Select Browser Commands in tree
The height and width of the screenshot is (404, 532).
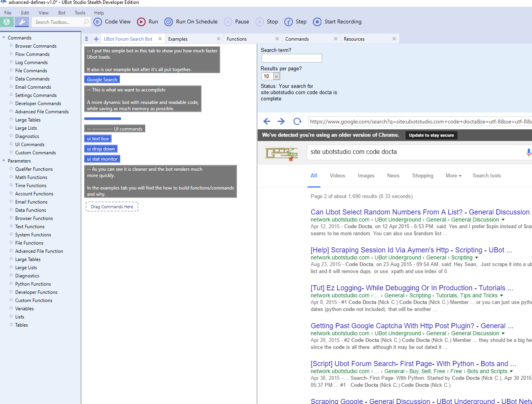[x=36, y=46]
